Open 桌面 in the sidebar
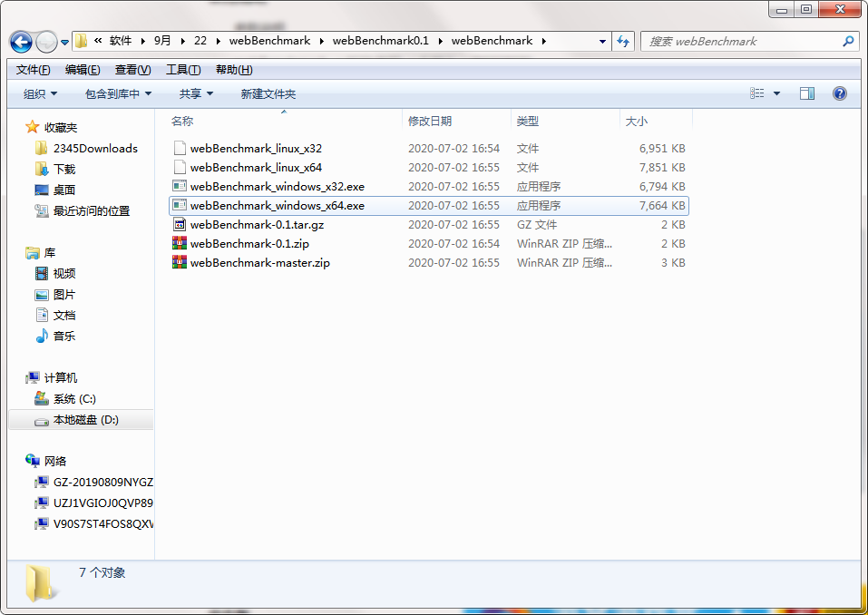868x615 pixels. [64, 190]
